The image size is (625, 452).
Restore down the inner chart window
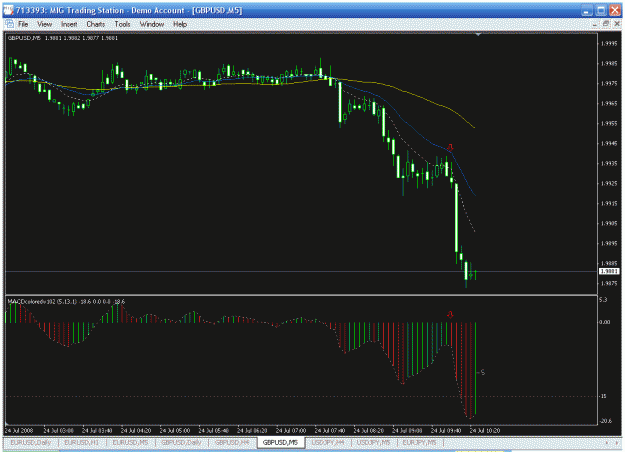coord(605,24)
